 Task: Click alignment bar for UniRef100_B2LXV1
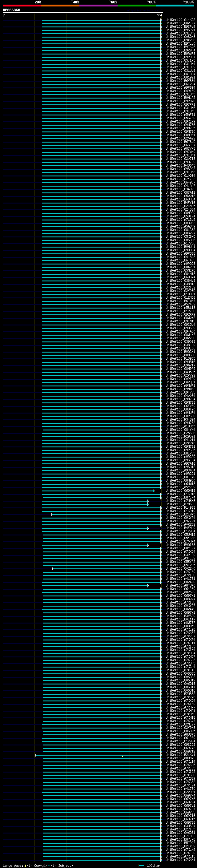pos(98,755)
